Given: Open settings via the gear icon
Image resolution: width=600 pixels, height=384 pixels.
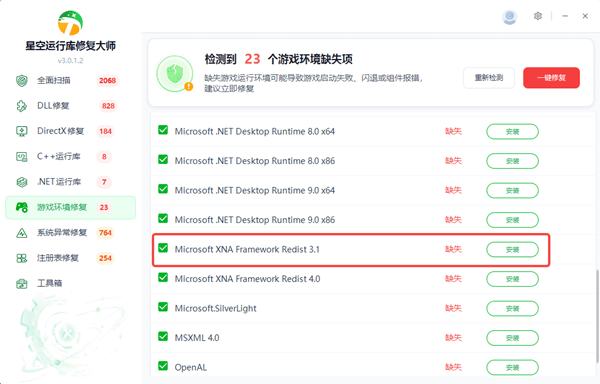Looking at the screenshot, I should pyautogui.click(x=538, y=16).
